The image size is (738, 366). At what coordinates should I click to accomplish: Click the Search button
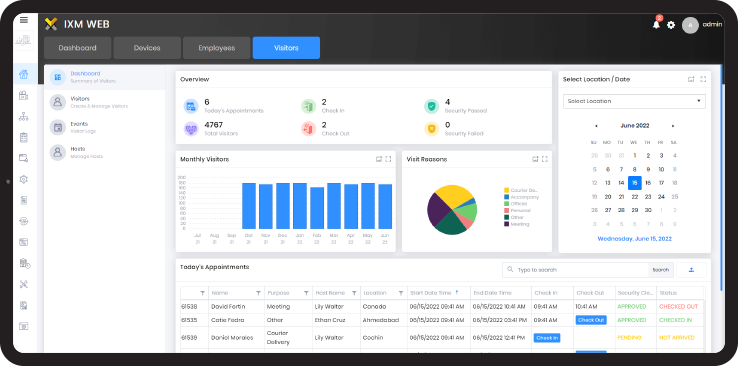pos(661,270)
